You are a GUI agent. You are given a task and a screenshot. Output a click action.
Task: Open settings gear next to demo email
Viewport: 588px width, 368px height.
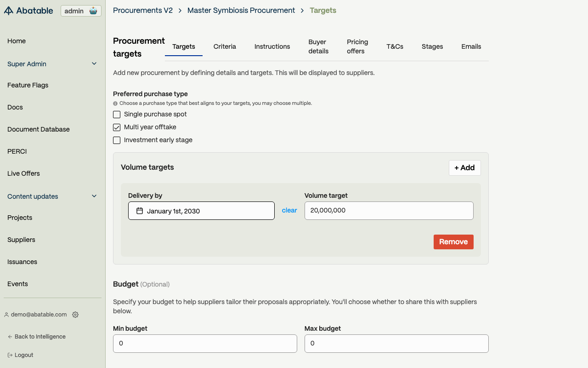[75, 315]
